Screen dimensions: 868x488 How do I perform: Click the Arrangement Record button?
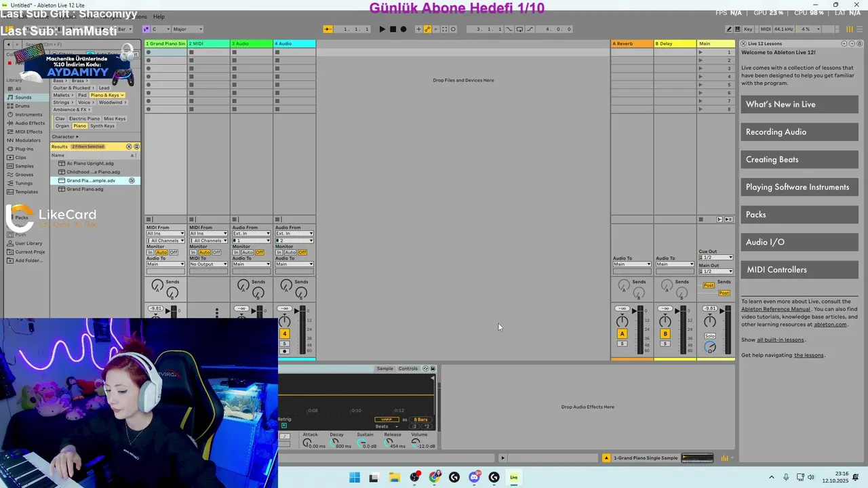[403, 29]
